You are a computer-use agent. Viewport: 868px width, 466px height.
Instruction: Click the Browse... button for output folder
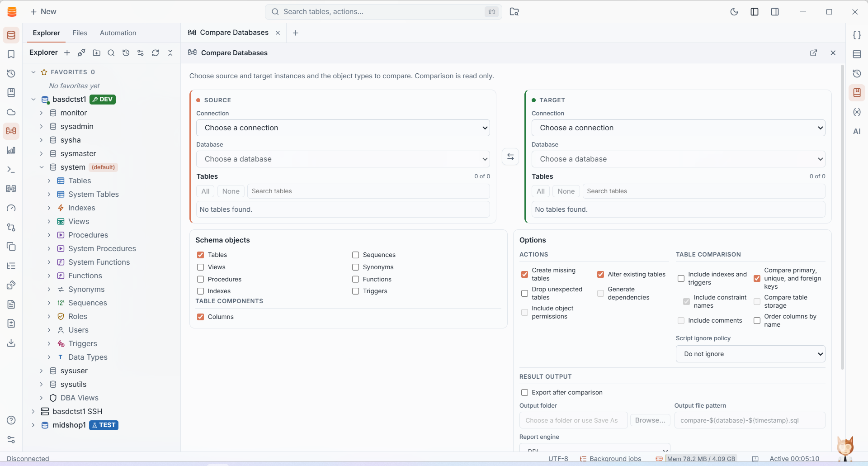(x=650, y=420)
